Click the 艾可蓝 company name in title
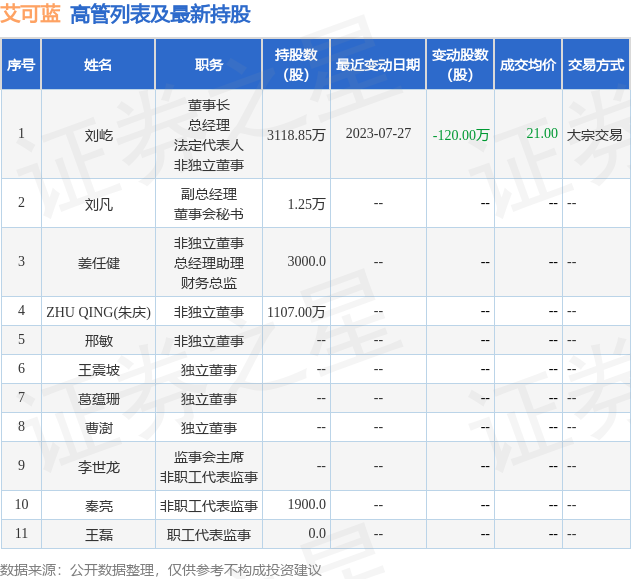This screenshot has width=631, height=579. point(30,14)
